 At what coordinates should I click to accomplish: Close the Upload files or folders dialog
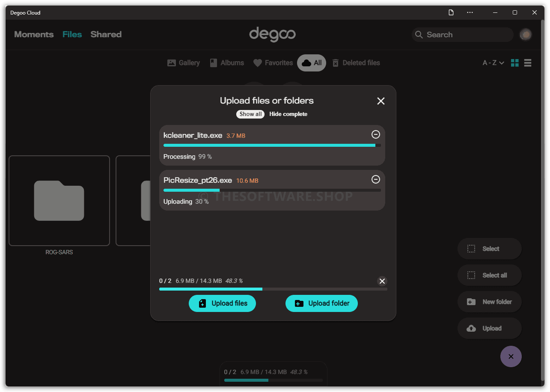381,101
